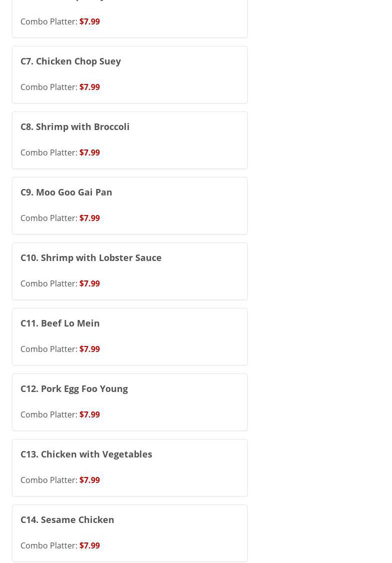
Task: Click Combo Platter label under Moo Goo Gai Pan
Action: click(x=48, y=218)
